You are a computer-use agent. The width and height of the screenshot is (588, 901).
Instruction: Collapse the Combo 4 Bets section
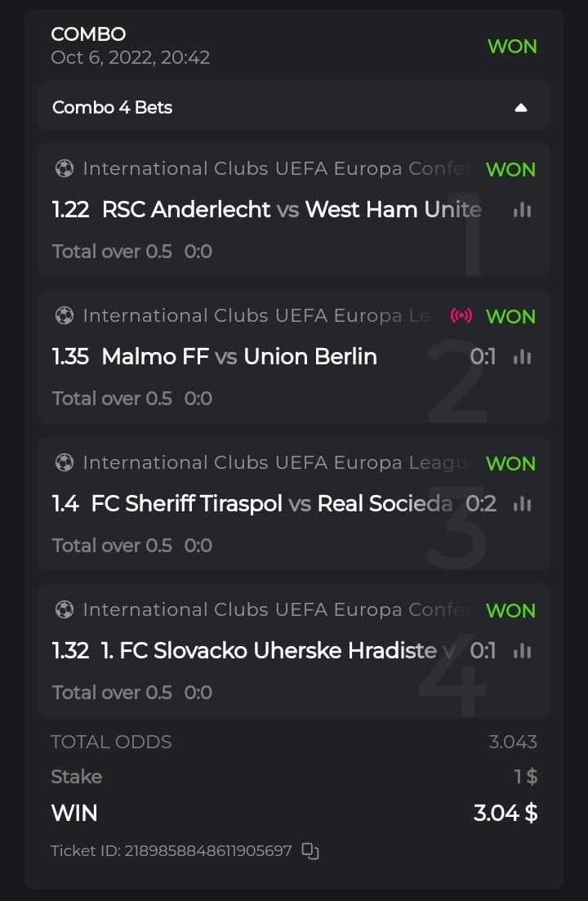point(521,108)
